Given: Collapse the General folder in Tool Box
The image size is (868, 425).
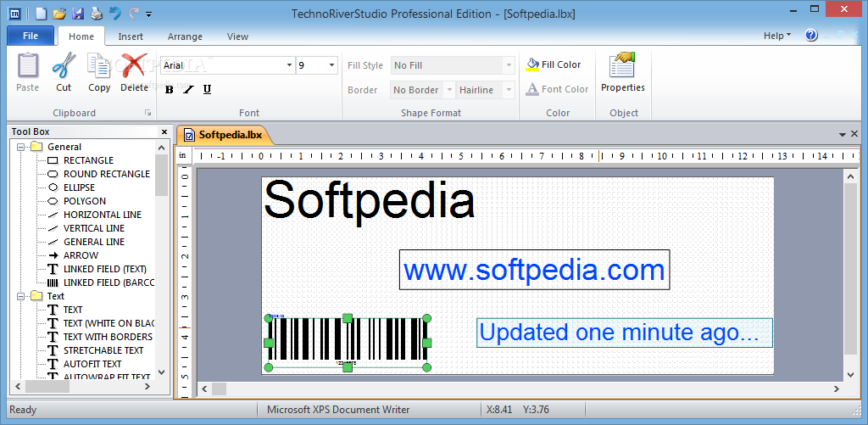Looking at the screenshot, I should tap(20, 147).
